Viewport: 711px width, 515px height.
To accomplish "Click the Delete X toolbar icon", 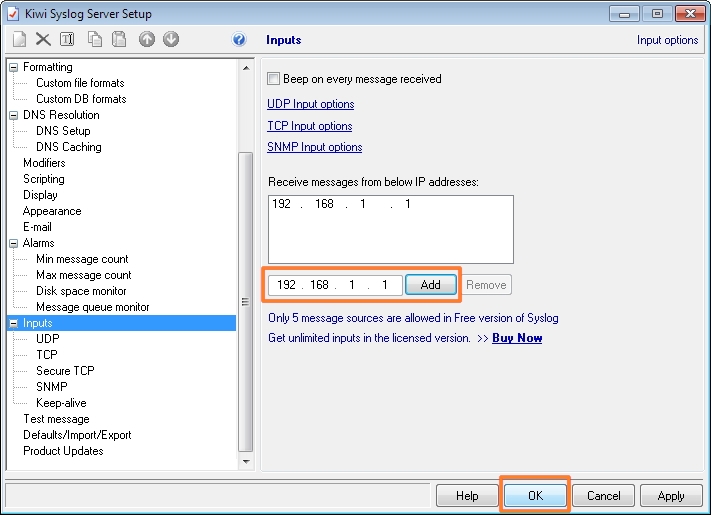I will 43,40.
